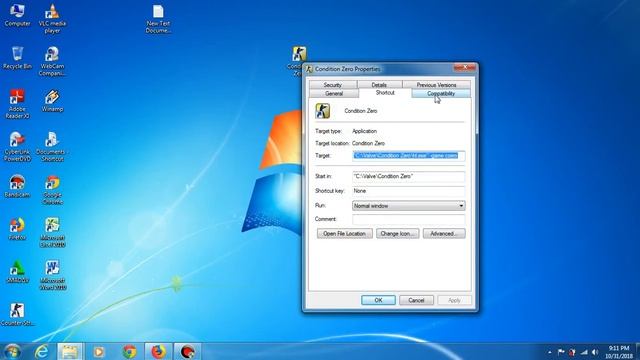
Task: Open the taskbar clock and date
Action: point(619,352)
